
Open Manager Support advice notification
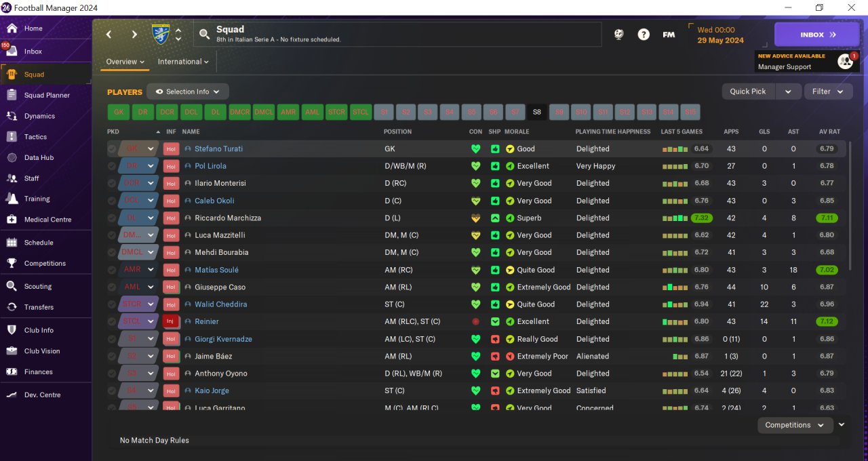point(807,62)
